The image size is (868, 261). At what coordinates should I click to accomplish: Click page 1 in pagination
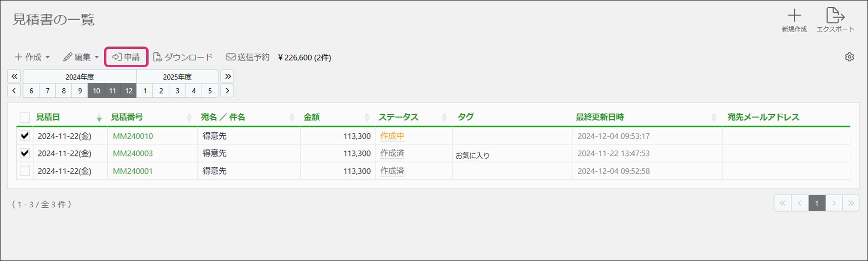click(x=817, y=203)
